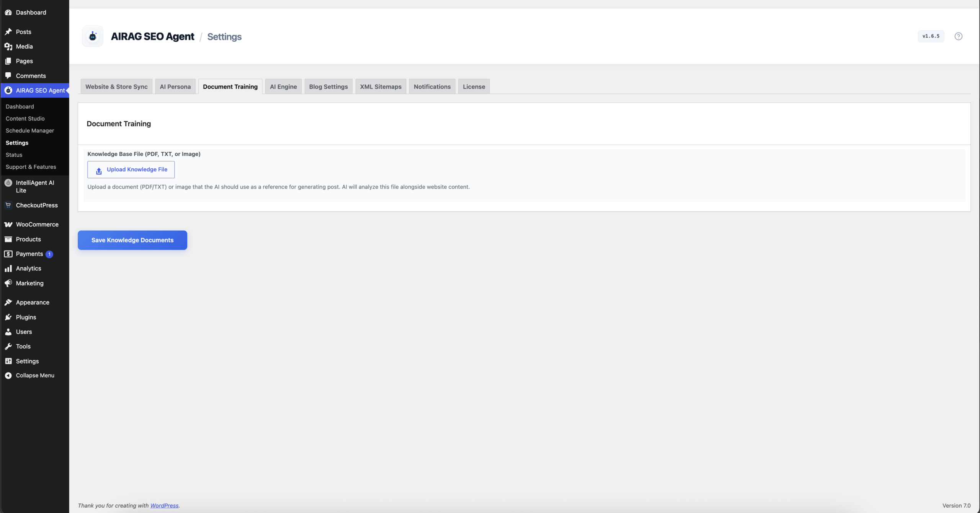The image size is (980, 513).
Task: Click the IntelliAgent AI Lite icon
Action: click(x=8, y=183)
